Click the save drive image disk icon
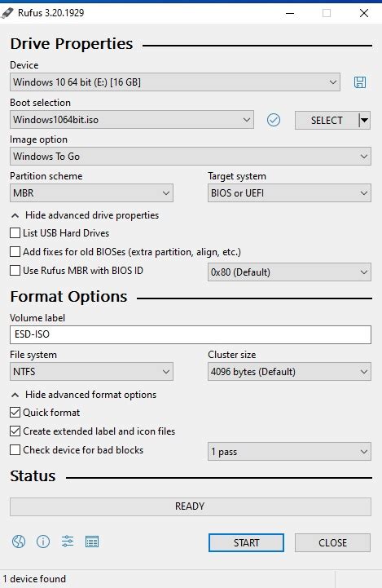Image resolution: width=382 pixels, height=588 pixels. click(359, 82)
